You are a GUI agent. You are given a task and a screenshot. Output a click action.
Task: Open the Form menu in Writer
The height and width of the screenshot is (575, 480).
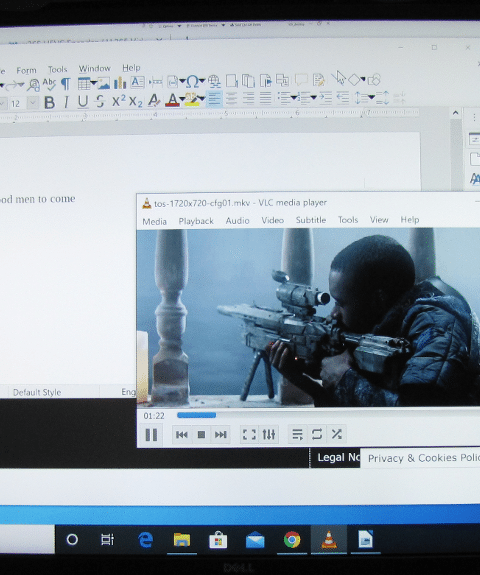(x=26, y=70)
